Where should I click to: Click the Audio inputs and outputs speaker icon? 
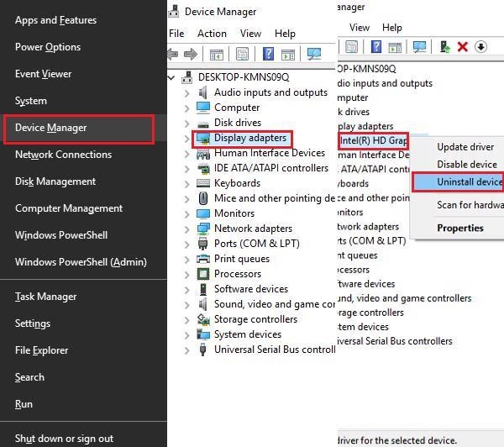(x=203, y=92)
